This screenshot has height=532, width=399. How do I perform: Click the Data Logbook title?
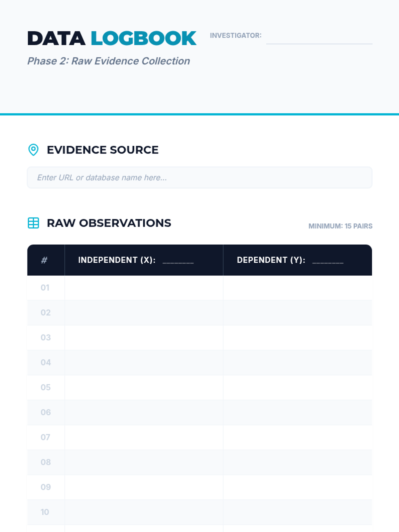(x=112, y=38)
